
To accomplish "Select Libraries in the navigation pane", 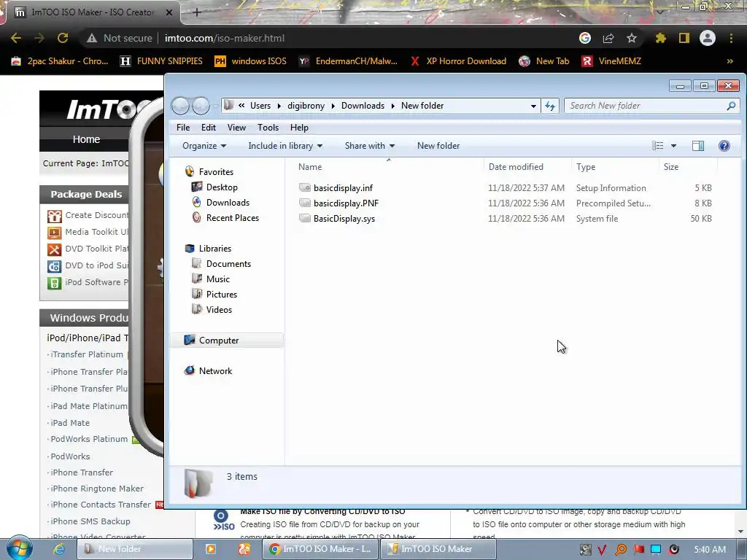I will pos(215,249).
